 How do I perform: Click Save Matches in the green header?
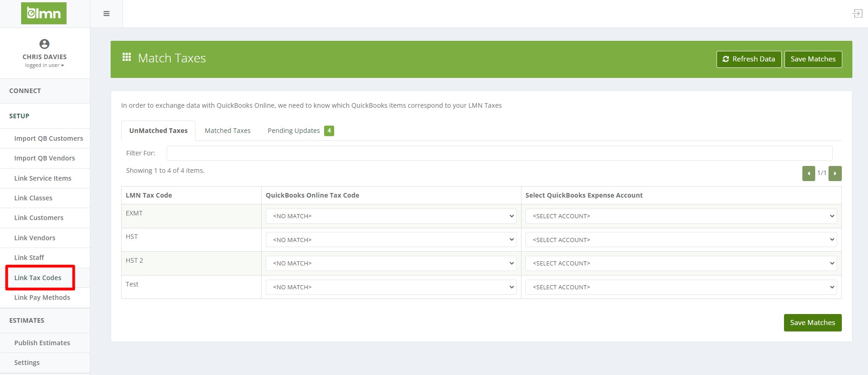tap(813, 59)
